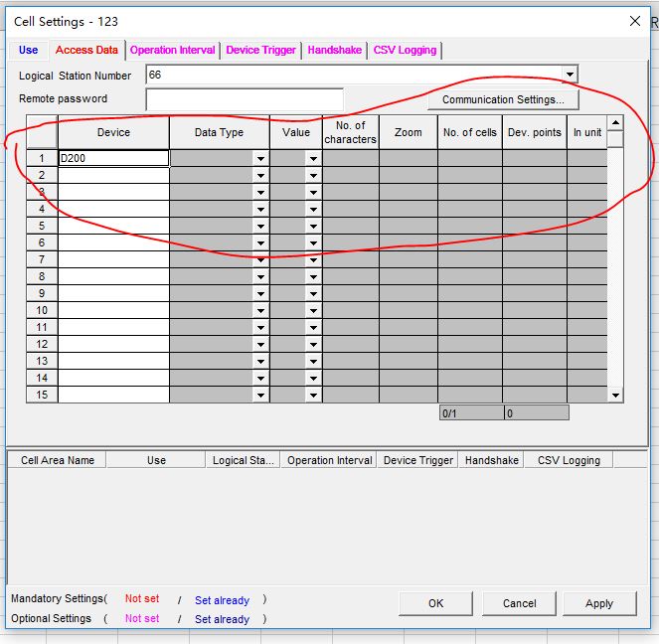
Task: Go to the CSV Logging tab
Action: [x=404, y=50]
